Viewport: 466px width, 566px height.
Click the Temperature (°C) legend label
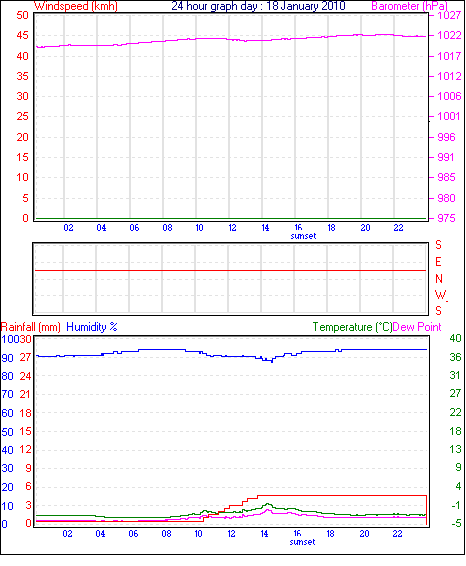tap(352, 327)
